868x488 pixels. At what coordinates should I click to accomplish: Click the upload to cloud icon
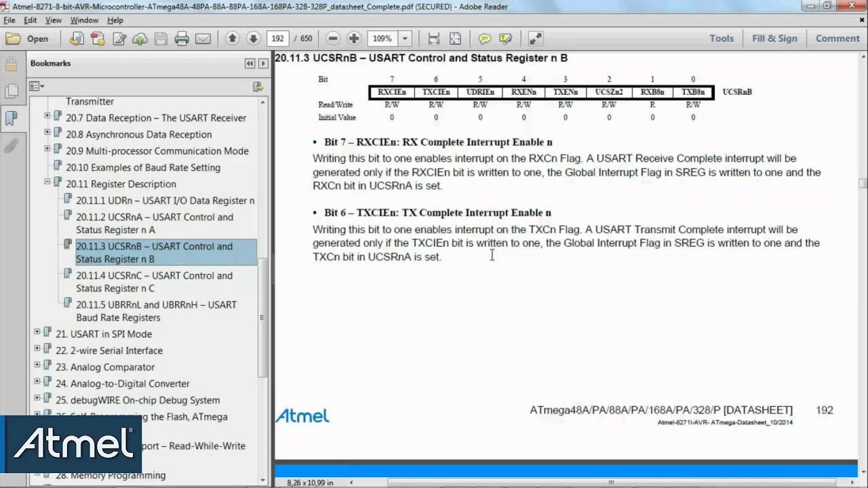click(x=140, y=39)
